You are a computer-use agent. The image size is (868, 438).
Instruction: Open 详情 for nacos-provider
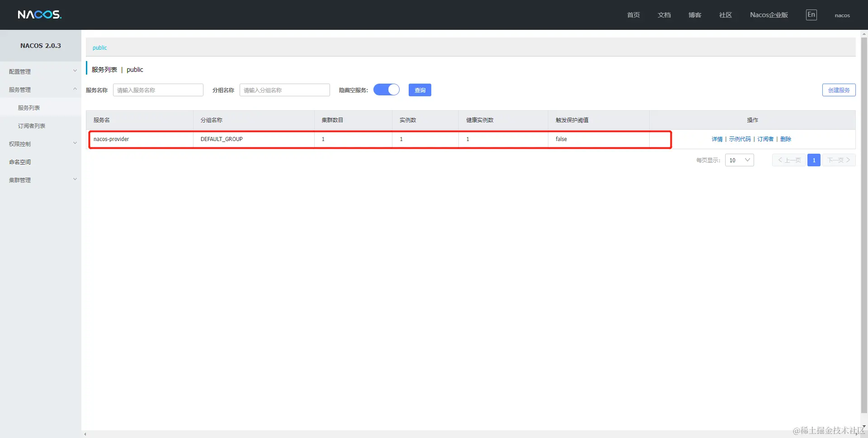pyautogui.click(x=717, y=139)
